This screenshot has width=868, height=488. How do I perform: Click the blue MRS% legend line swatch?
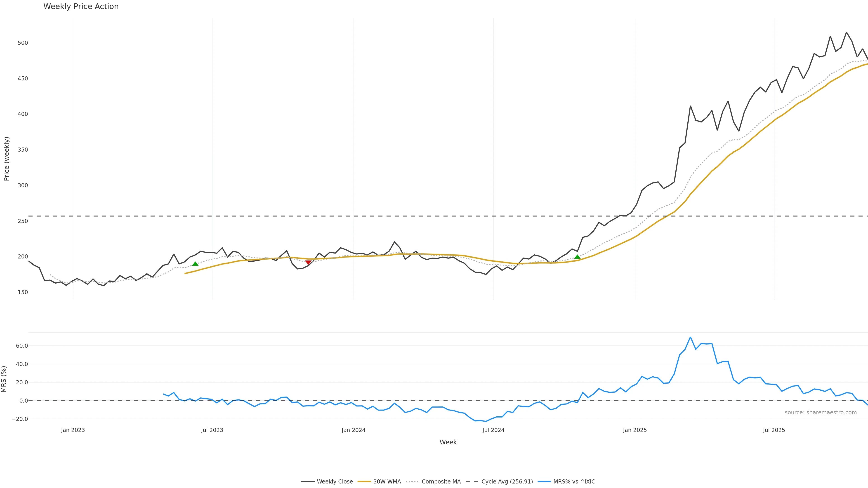pos(544,482)
